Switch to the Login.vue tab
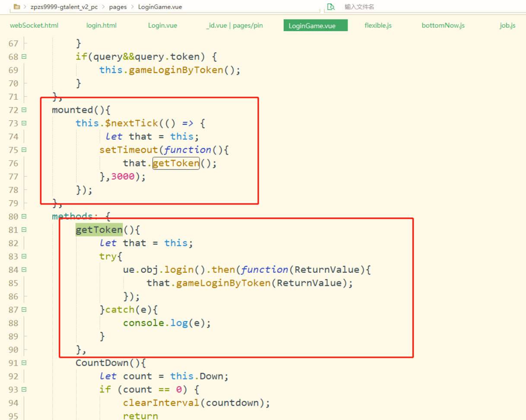This screenshot has height=420, width=526. tap(162, 25)
